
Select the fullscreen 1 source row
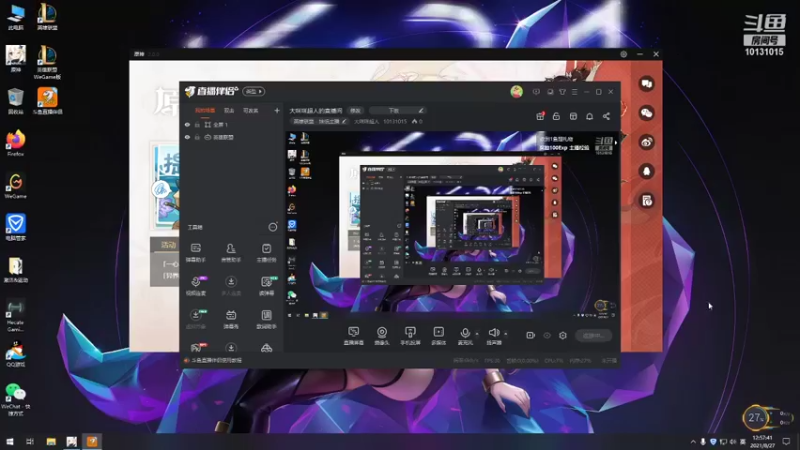coord(232,124)
